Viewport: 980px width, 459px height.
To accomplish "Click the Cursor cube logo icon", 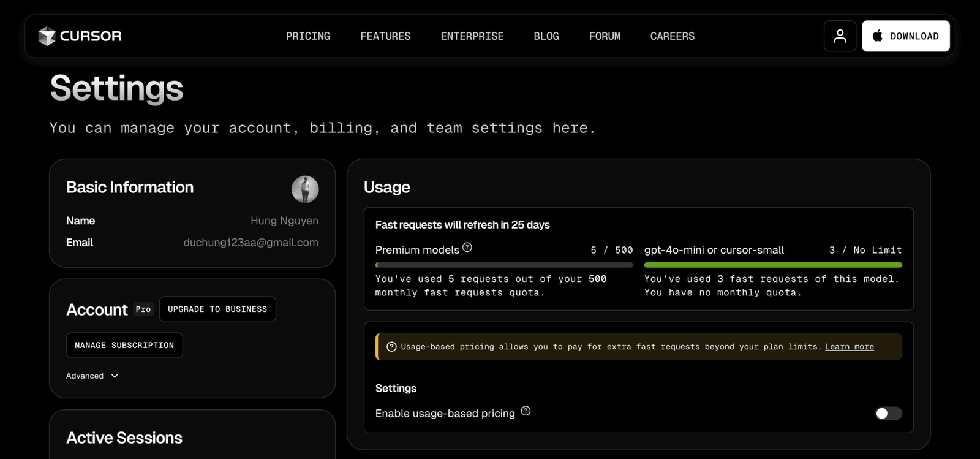I will click(47, 36).
